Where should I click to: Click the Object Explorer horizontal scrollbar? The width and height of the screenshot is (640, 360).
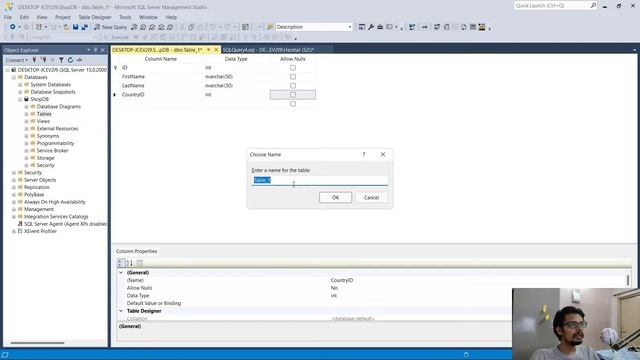pos(37,343)
